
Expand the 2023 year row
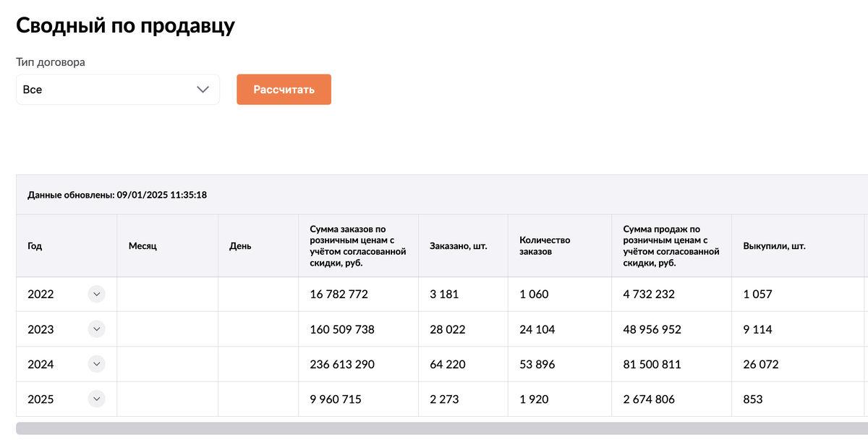tap(96, 329)
